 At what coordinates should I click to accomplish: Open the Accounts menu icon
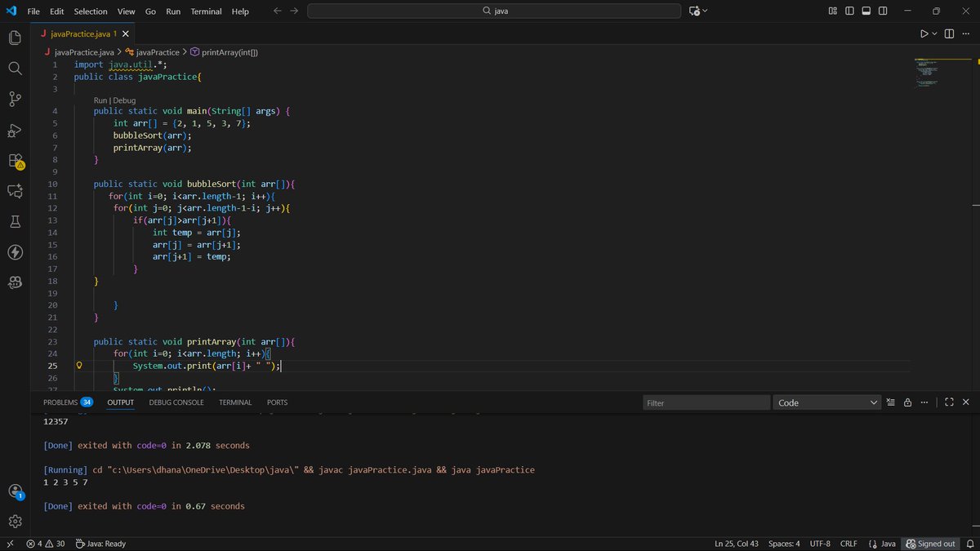pyautogui.click(x=15, y=491)
